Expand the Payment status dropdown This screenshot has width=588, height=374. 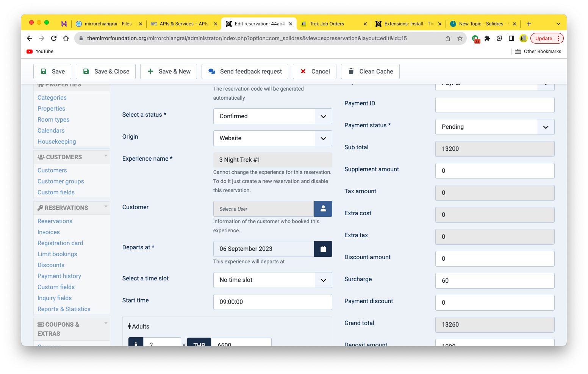(494, 127)
